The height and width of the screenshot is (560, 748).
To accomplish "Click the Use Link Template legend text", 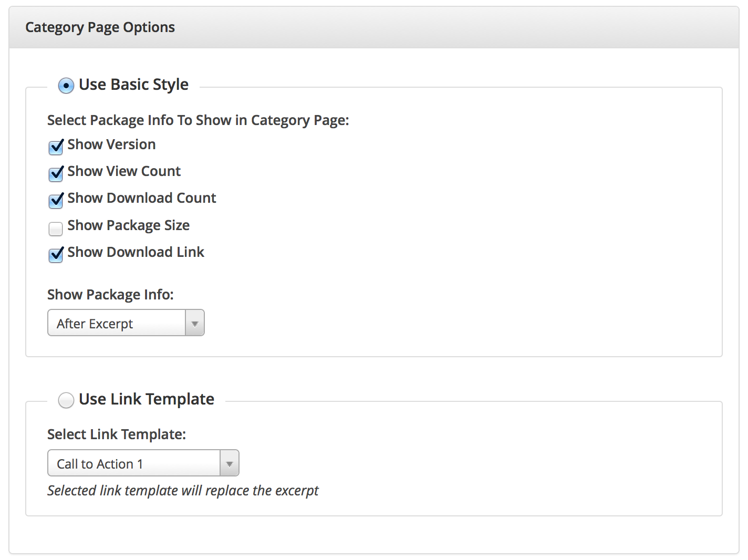I will click(x=147, y=399).
